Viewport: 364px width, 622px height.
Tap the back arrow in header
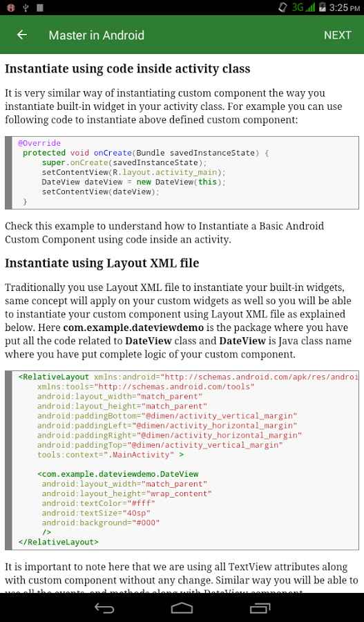(22, 35)
